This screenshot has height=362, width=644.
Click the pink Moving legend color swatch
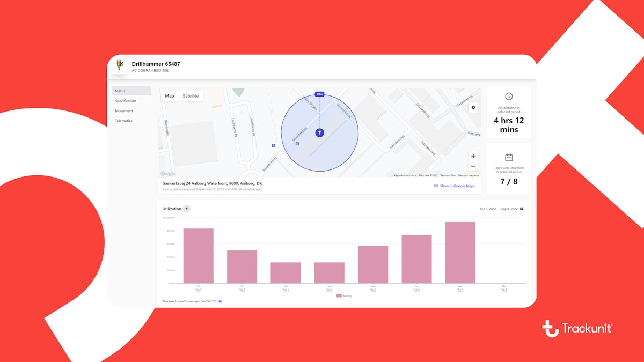tap(338, 295)
